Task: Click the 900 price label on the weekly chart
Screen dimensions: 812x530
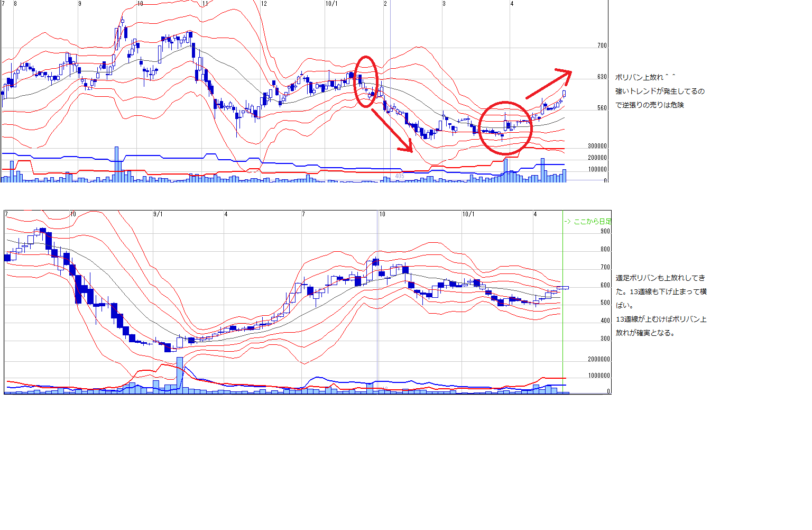Action: pyautogui.click(x=605, y=231)
